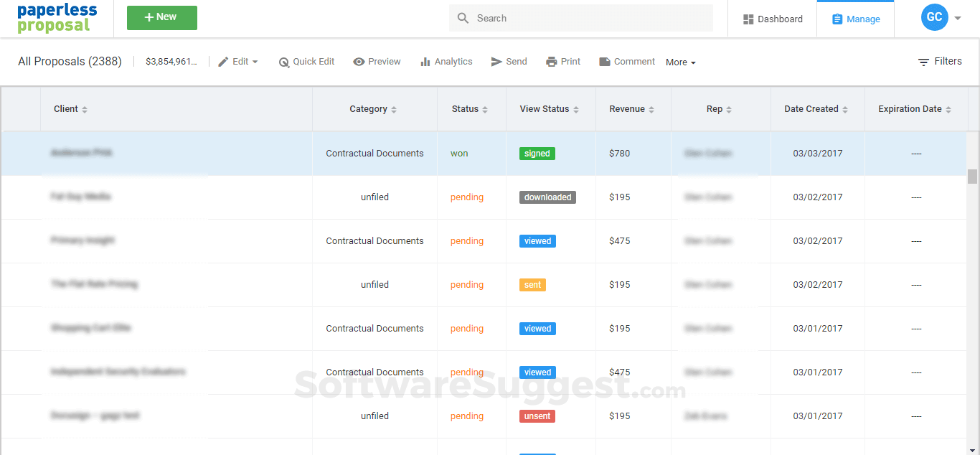
Task: Click unfiled category in sent row
Action: tap(374, 285)
